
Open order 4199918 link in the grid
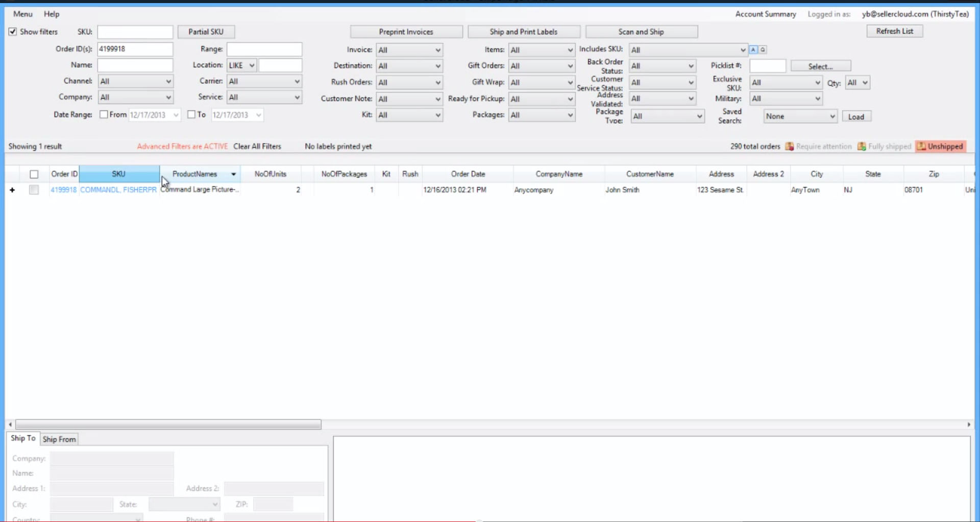tap(63, 190)
